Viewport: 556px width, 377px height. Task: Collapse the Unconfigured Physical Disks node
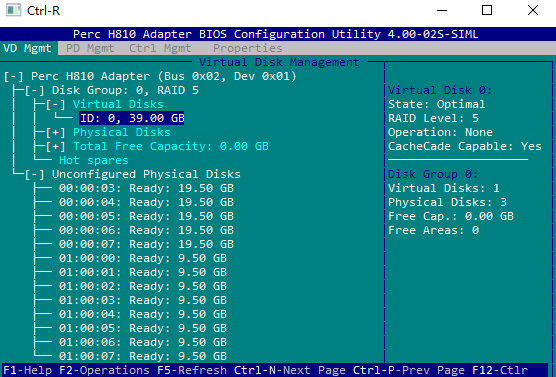(x=34, y=174)
